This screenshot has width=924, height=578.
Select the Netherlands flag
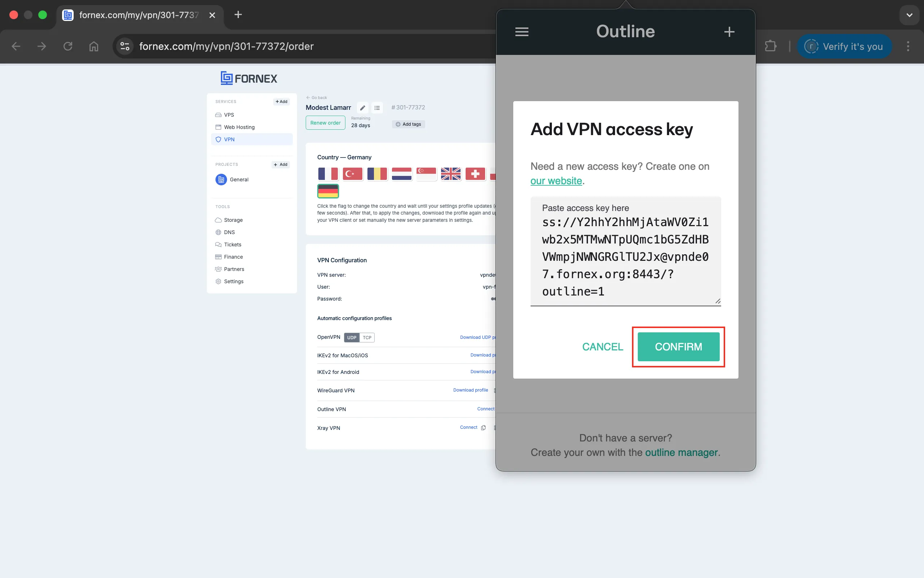(402, 174)
